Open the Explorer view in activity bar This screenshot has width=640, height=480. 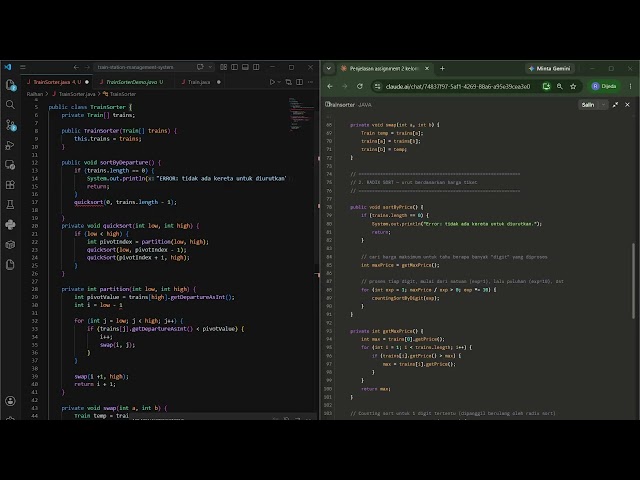coord(11,85)
